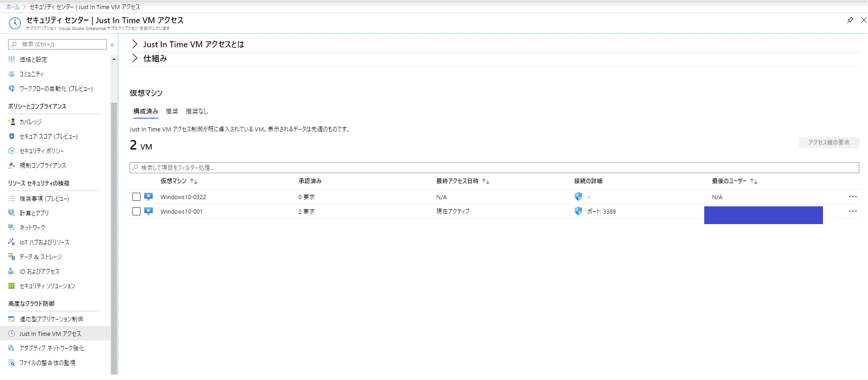868x380 pixels.
Task: Click the 接続の詳細 column header
Action: (588, 181)
